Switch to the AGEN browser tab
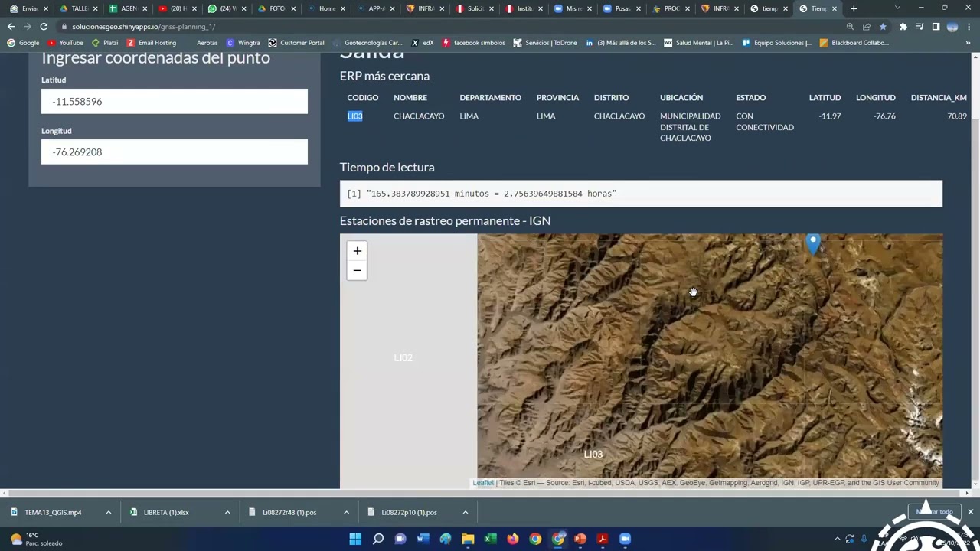 [x=128, y=8]
